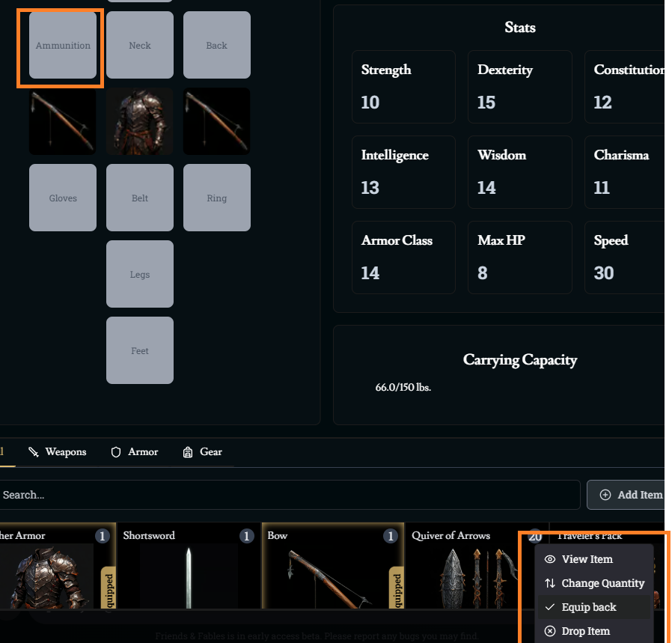Switch to the Weapons tab
672x643 pixels.
58,452
